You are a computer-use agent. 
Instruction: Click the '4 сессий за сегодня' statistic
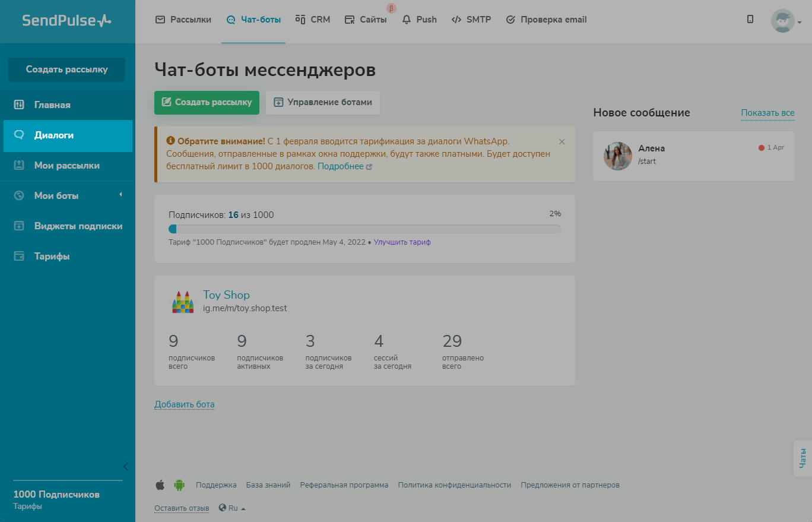coord(392,352)
